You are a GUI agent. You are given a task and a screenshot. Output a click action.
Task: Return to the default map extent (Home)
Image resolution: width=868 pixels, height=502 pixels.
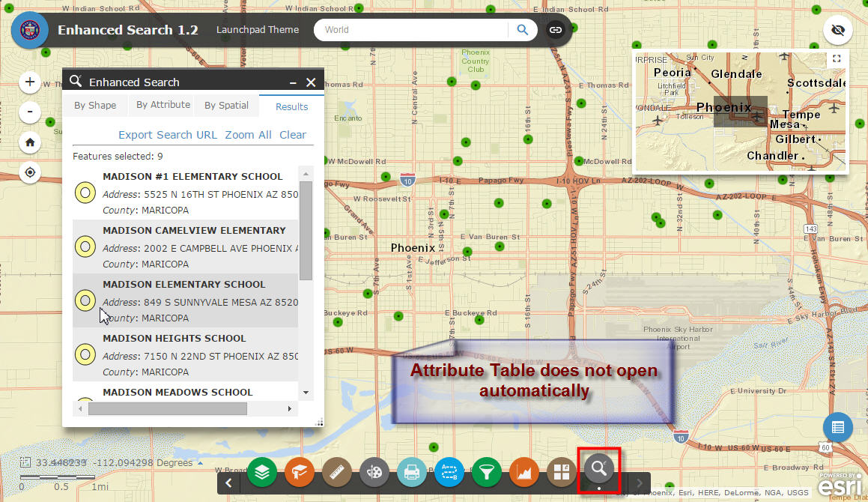coord(30,142)
